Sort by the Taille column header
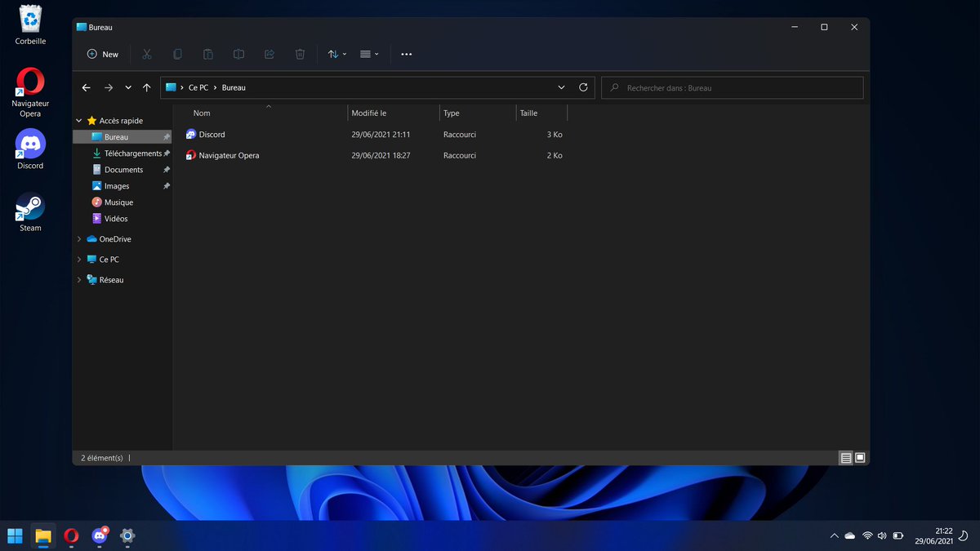 (x=528, y=113)
